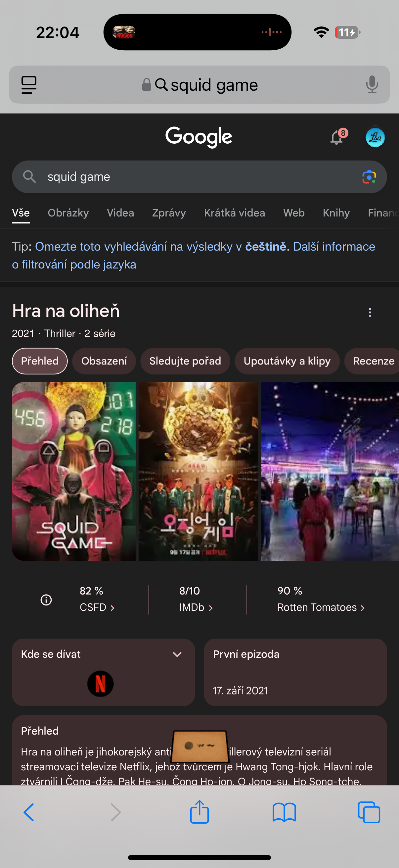
Task: Tap the Safari page settings reader icon
Action: pos(29,84)
